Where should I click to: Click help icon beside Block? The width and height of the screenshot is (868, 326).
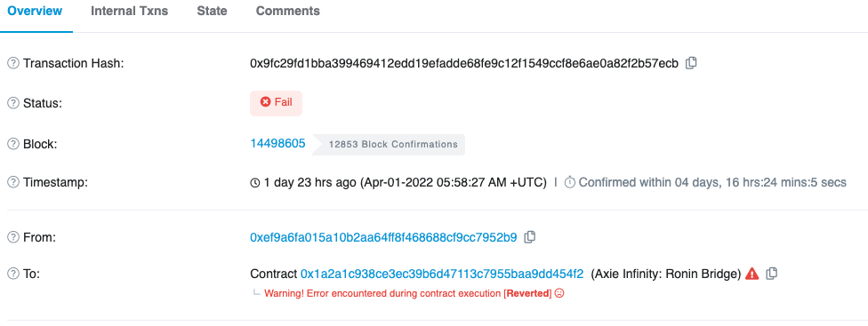pyautogui.click(x=12, y=144)
